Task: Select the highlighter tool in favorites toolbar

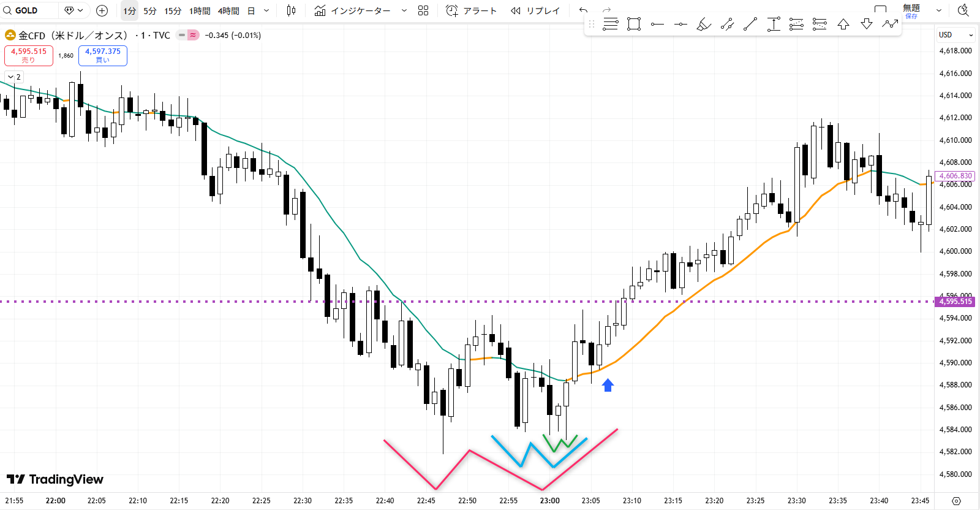Action: coord(704,25)
